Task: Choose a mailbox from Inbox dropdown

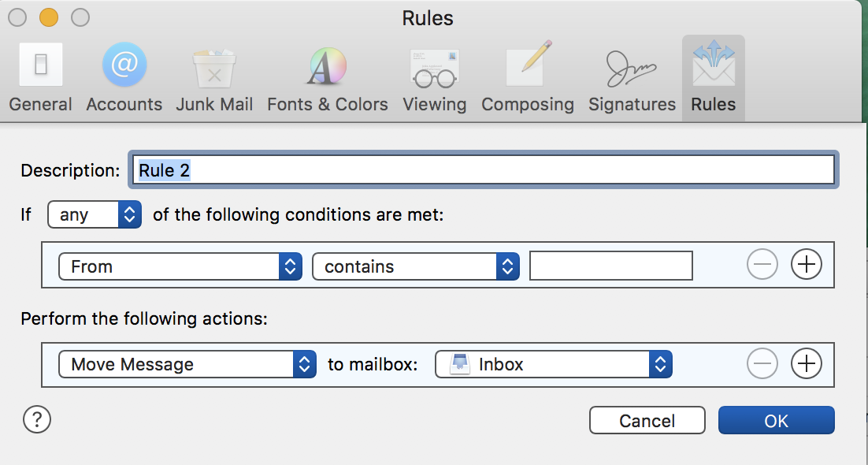Action: coord(554,364)
